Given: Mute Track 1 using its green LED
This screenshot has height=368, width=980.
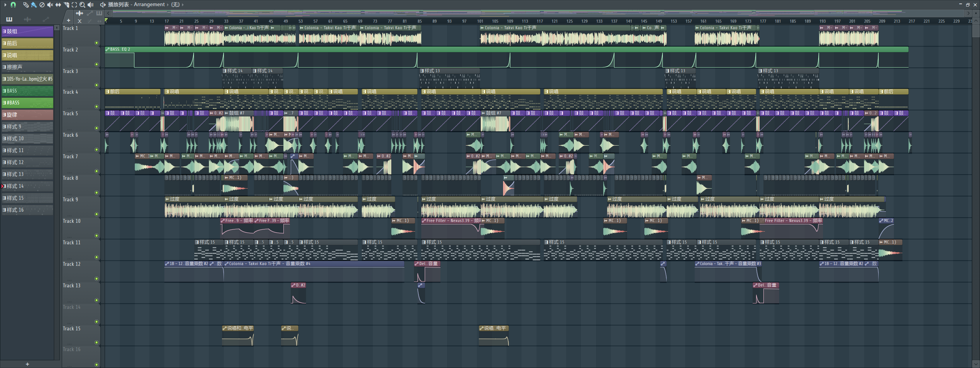Looking at the screenshot, I should pyautogui.click(x=96, y=43).
